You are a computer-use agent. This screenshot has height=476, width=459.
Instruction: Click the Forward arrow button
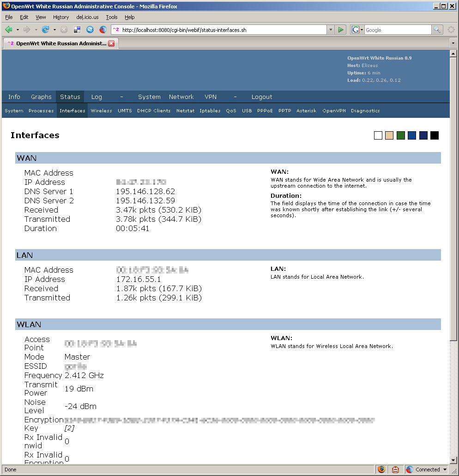(x=27, y=30)
